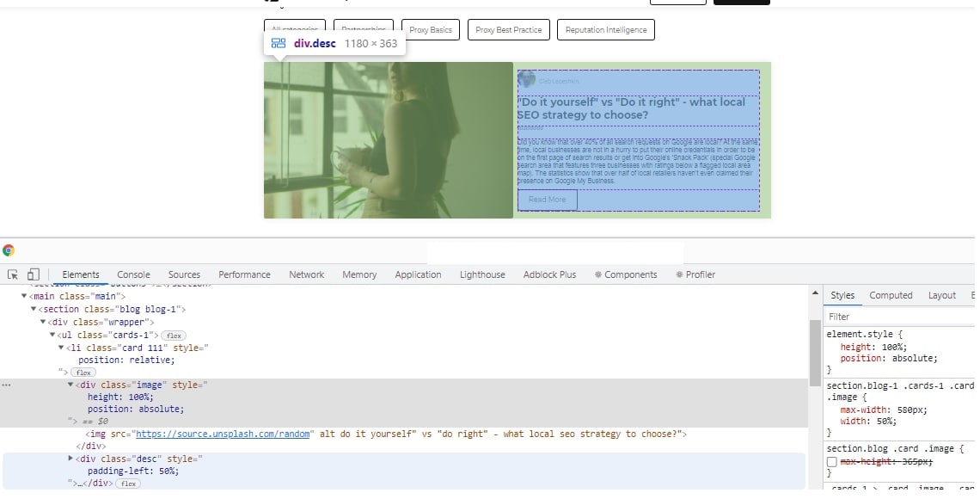The image size is (980, 499).
Task: Click the Read More button on blog card
Action: 548,200
